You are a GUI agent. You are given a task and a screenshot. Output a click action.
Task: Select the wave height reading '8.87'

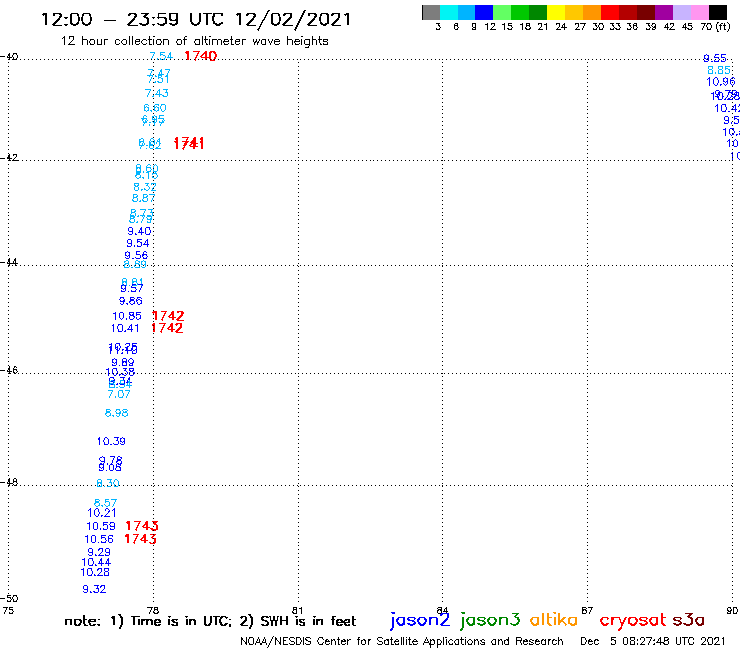[x=143, y=198]
